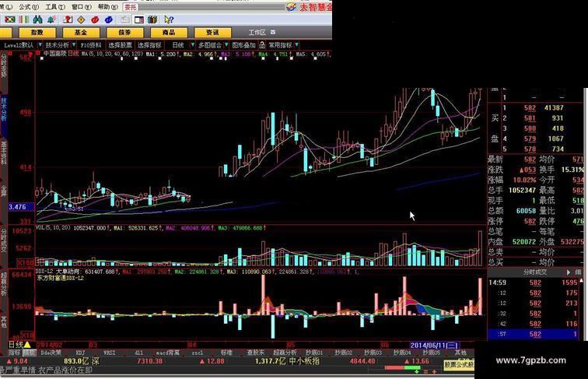This screenshot has width=588, height=379.
Task: Open the 帮助 menu
Action: click(107, 7)
